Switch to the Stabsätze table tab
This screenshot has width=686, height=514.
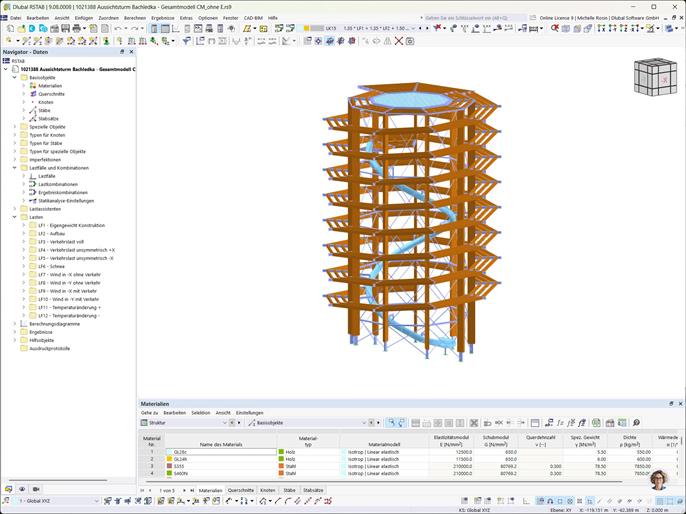[313, 490]
